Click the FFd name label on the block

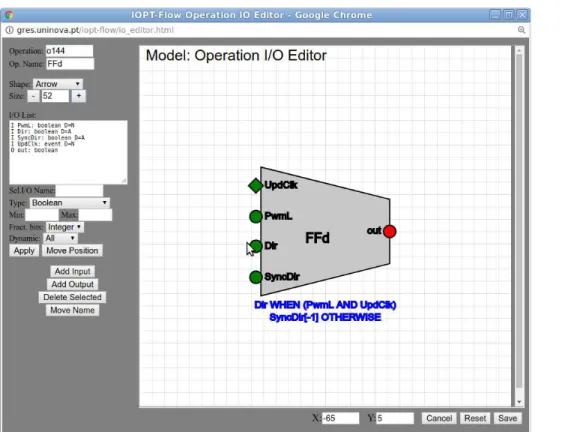point(317,238)
